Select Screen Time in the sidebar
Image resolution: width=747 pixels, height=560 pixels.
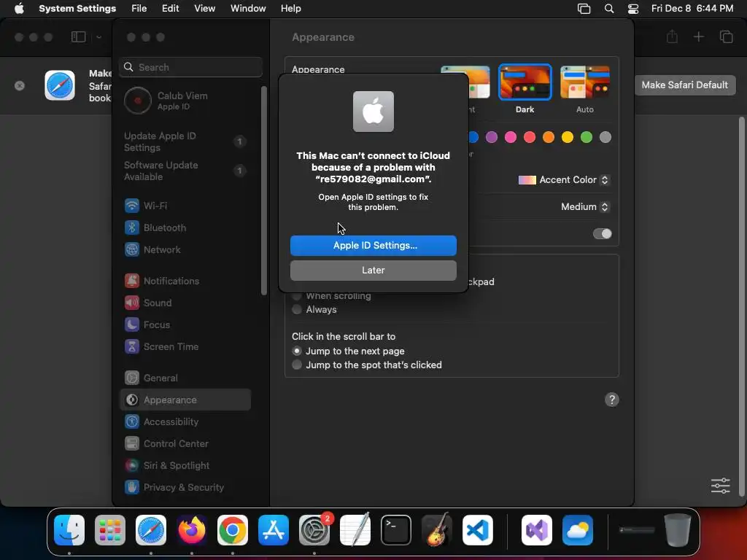pos(185,346)
